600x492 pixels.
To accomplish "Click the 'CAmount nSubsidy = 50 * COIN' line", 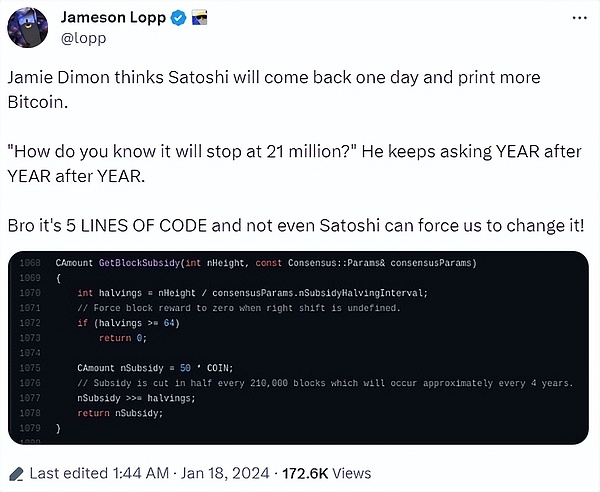I will pos(155,368).
